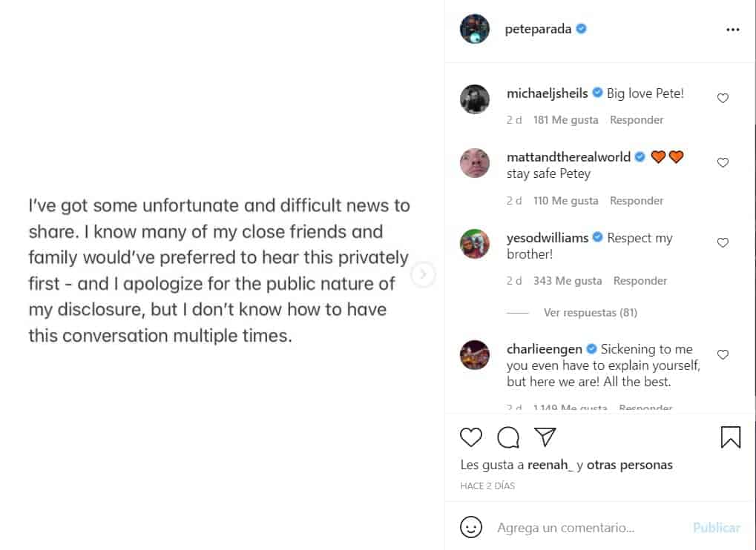Open the emoji picker in comment box
The image size is (756, 550).
[x=471, y=528]
